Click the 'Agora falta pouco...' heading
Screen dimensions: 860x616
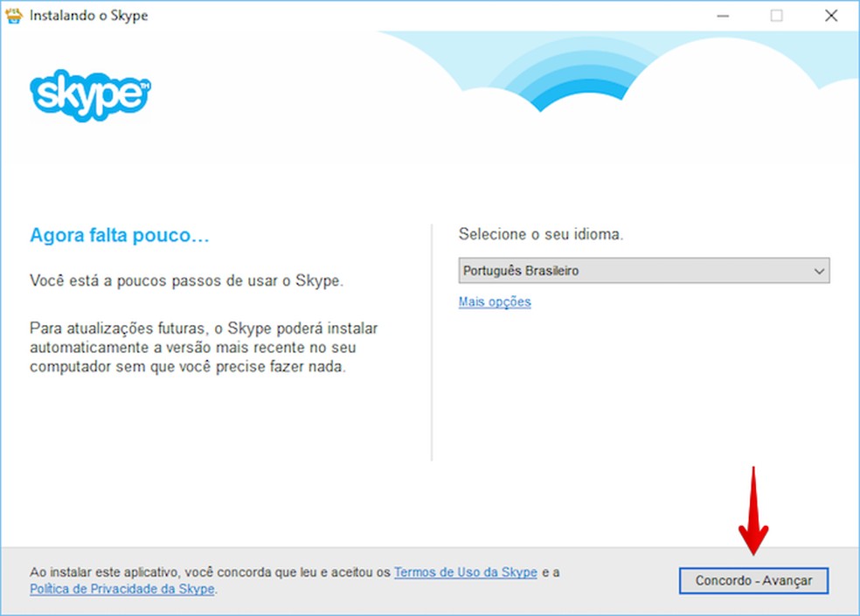point(120,235)
